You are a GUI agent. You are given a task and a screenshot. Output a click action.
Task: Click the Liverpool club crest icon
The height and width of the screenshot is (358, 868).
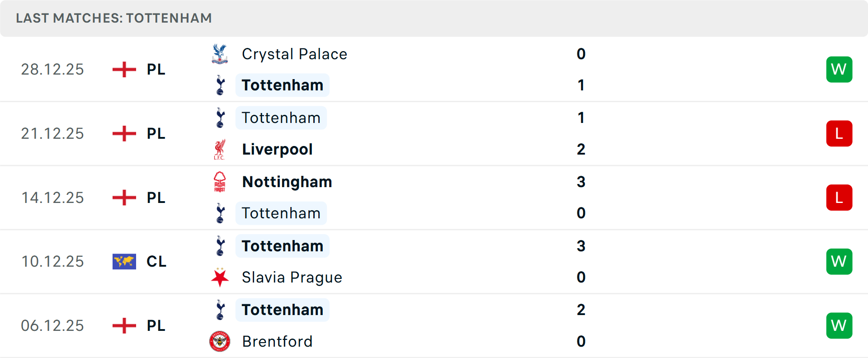(x=220, y=149)
